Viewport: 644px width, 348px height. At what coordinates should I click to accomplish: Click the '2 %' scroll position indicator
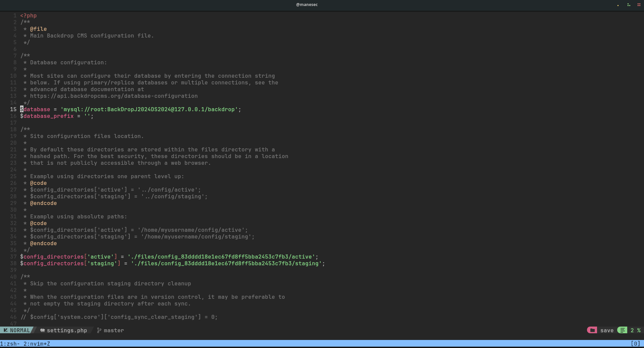pos(636,330)
